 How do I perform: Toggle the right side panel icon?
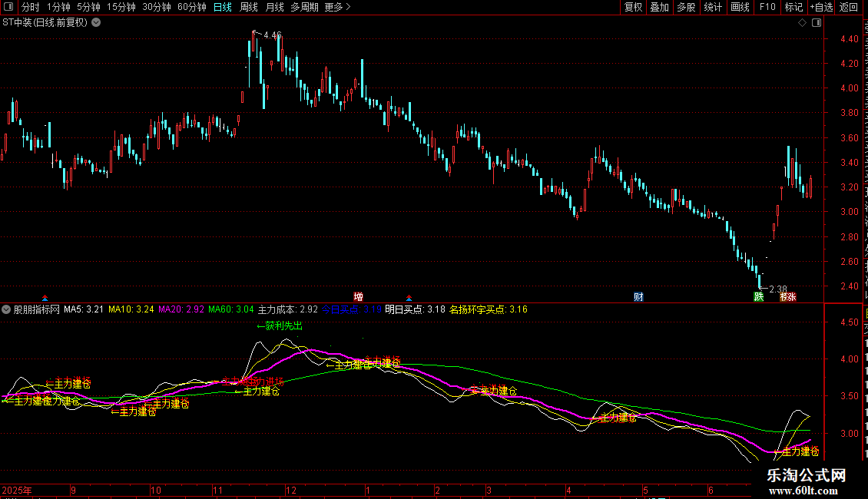click(x=817, y=23)
